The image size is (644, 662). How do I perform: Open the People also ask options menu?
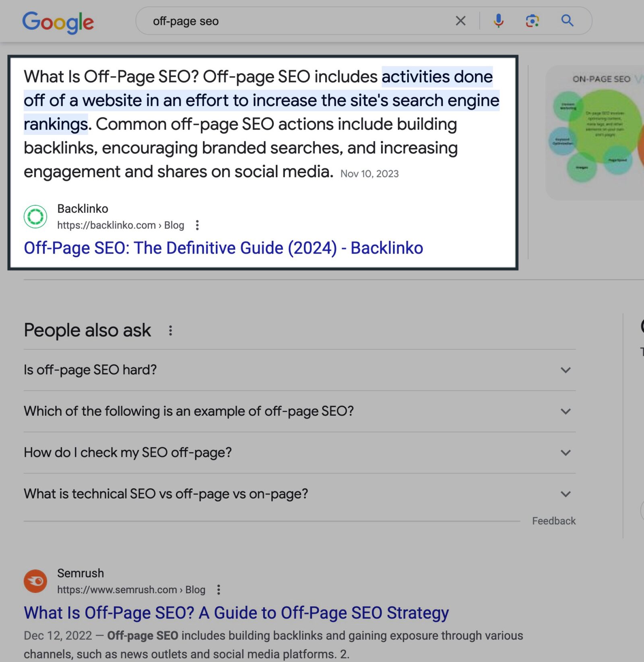(x=171, y=330)
